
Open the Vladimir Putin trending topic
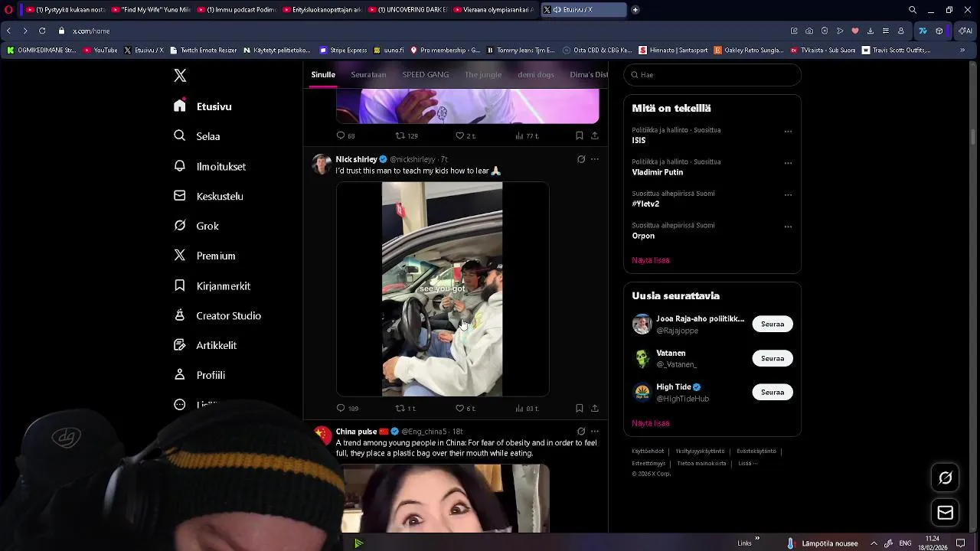tap(658, 172)
